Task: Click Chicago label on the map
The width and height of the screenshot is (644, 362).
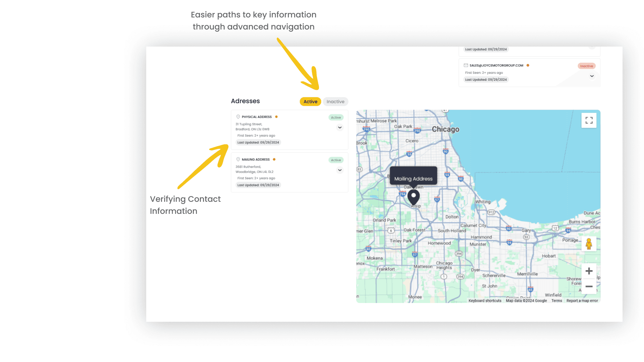Action: pyautogui.click(x=445, y=129)
